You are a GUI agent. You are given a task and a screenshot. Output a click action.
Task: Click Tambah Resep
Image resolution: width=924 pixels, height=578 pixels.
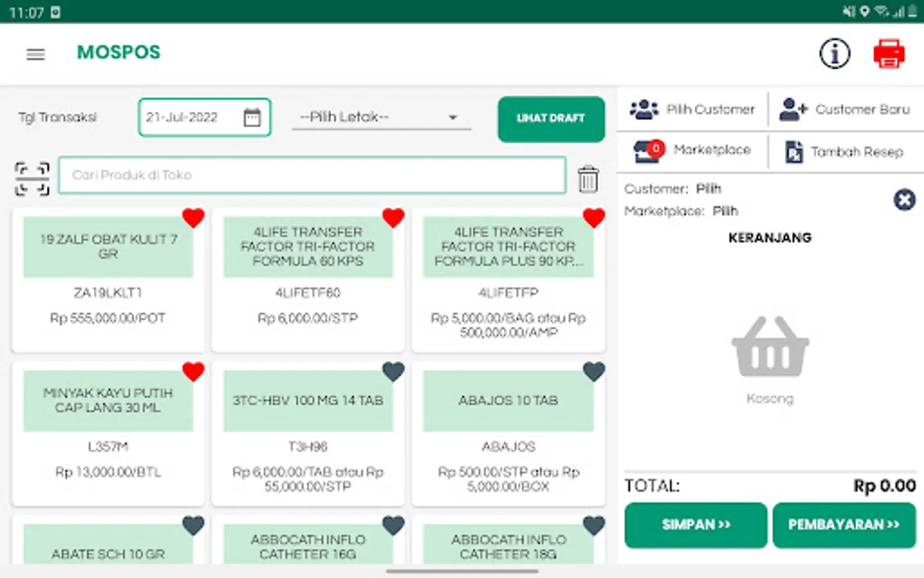[845, 152]
